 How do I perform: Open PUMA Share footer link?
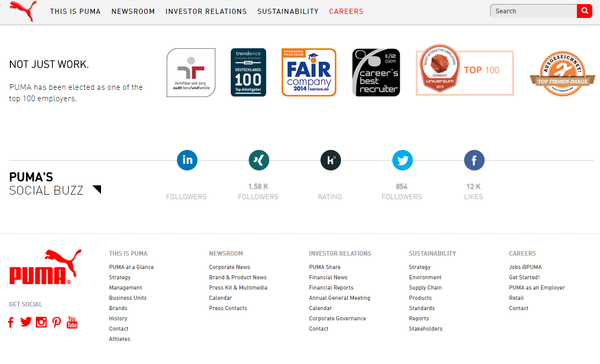pos(324,267)
